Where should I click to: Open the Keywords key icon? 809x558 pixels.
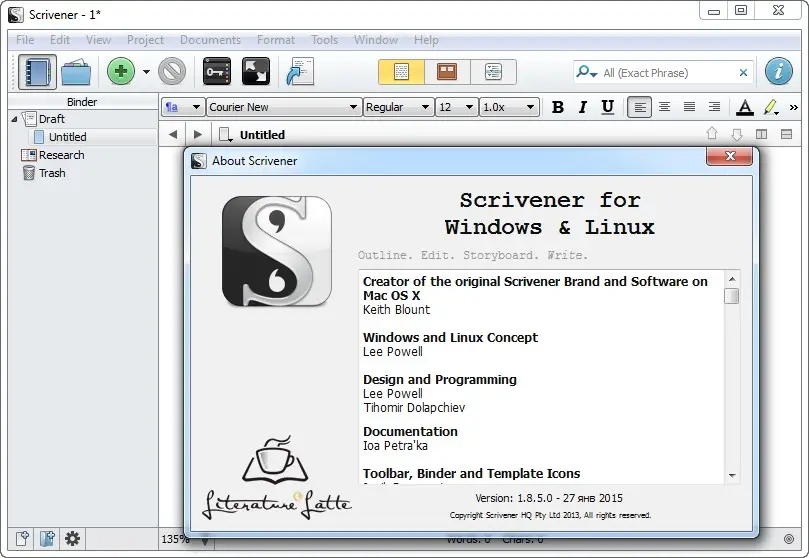click(x=217, y=71)
